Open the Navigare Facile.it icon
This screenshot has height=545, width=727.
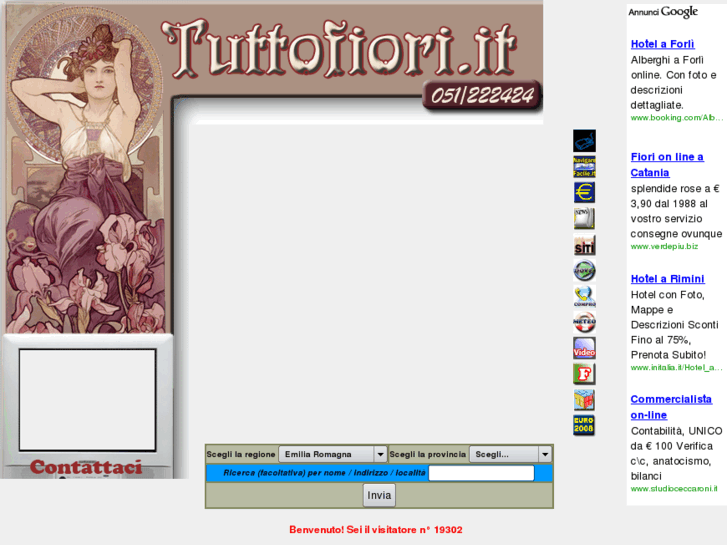pos(584,167)
